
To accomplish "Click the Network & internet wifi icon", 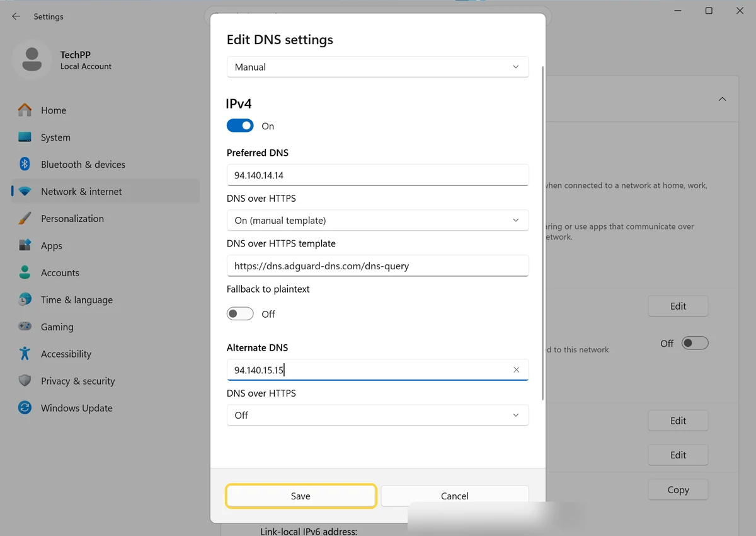I will pyautogui.click(x=25, y=192).
